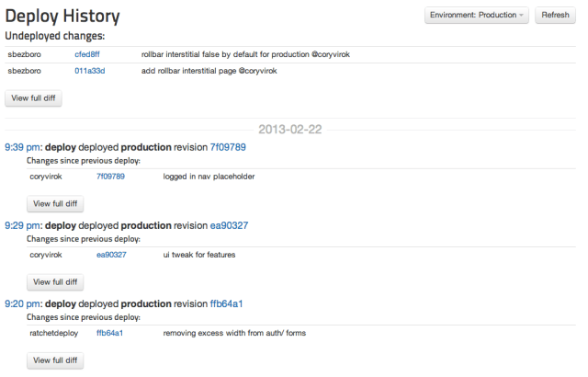Open revision ffb64a1 in the 9:20 pm deploy heading

click(x=226, y=303)
